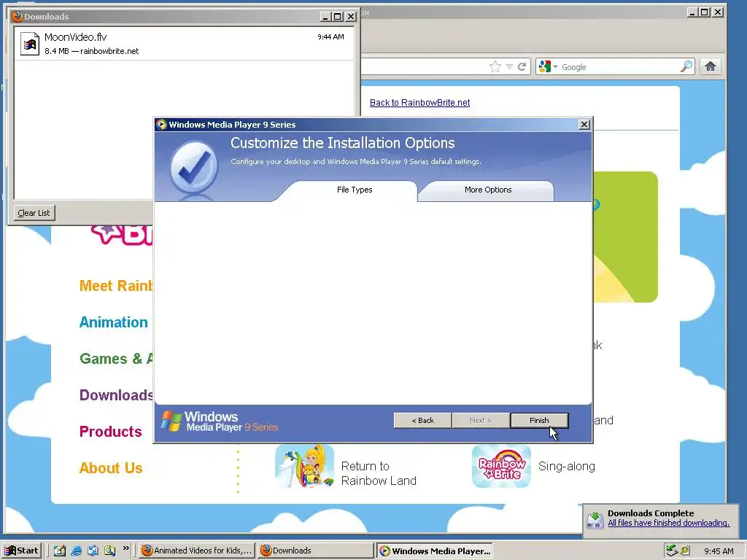This screenshot has height=560, width=747.
Task: Click the 9:45 AM system clock
Action: tap(719, 551)
